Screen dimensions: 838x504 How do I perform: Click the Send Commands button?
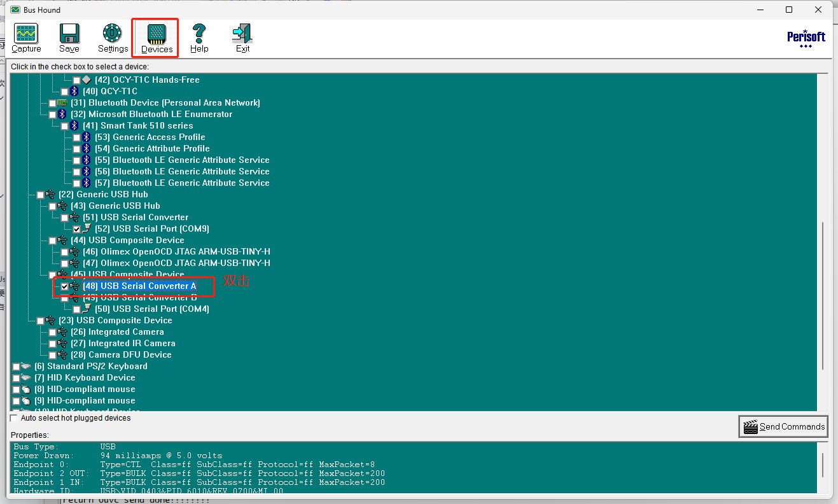[783, 426]
